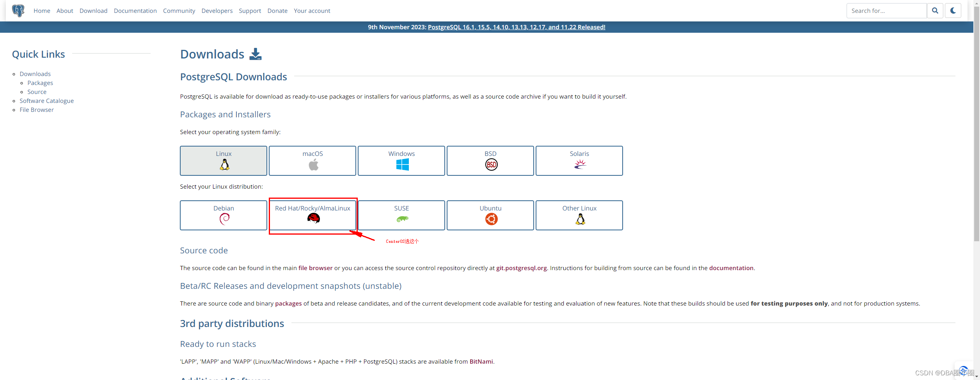Viewport: 980px width, 380px height.
Task: Click the Ubuntu circle icon
Action: 491,219
